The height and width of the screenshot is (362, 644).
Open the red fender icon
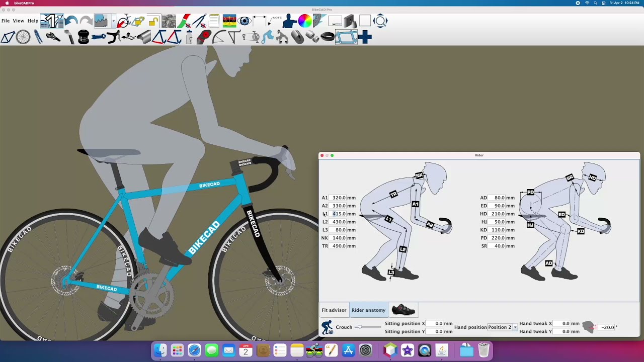[204, 37]
